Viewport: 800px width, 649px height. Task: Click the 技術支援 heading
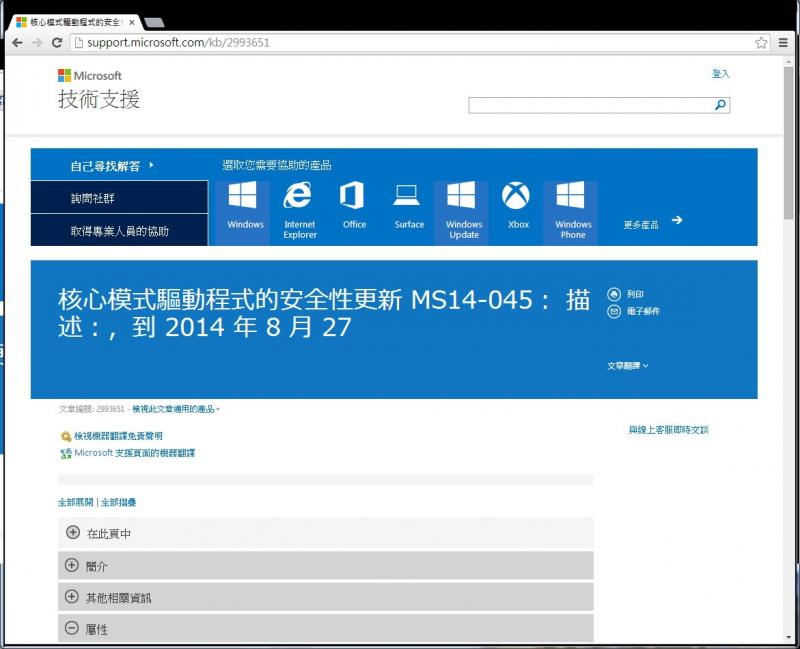point(99,99)
